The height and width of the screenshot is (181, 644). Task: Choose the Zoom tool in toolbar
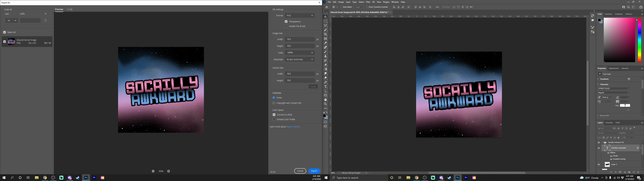point(325,104)
